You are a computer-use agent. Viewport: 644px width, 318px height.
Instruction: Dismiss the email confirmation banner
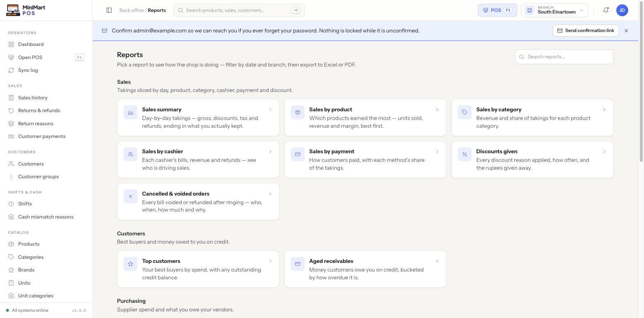[626, 31]
